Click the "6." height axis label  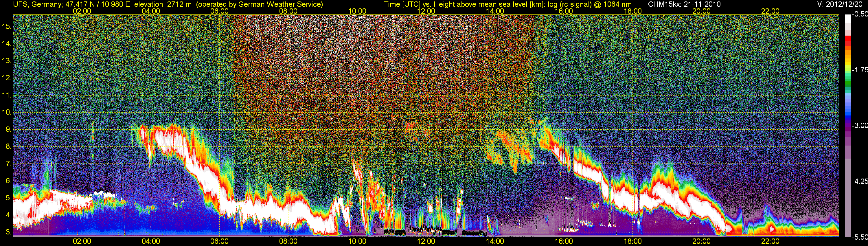(8, 181)
